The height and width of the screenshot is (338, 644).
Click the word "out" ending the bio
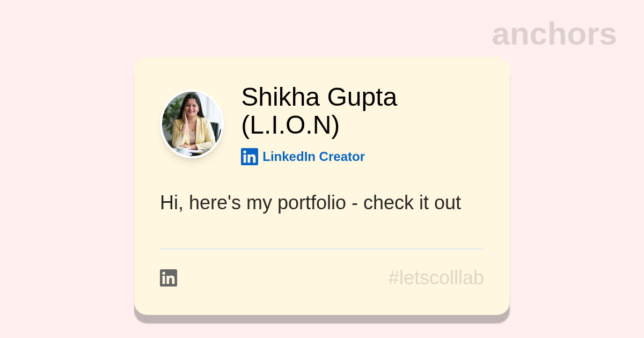(x=447, y=203)
